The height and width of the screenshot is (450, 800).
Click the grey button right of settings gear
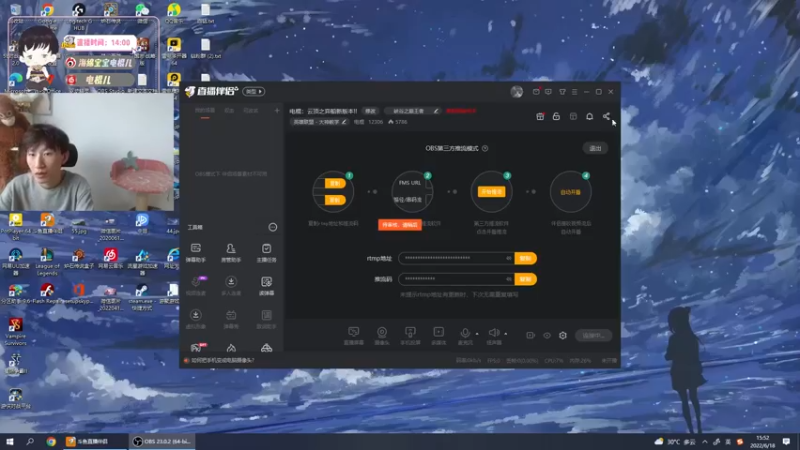point(593,335)
